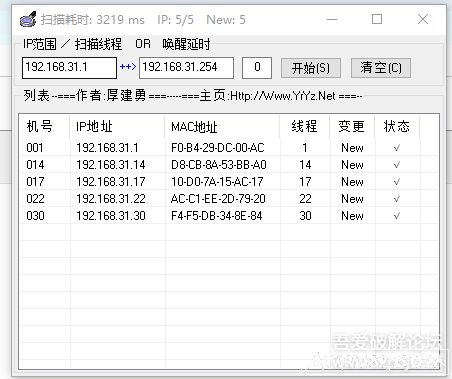Click the 状态 column header
The height and width of the screenshot is (379, 452).
point(397,127)
